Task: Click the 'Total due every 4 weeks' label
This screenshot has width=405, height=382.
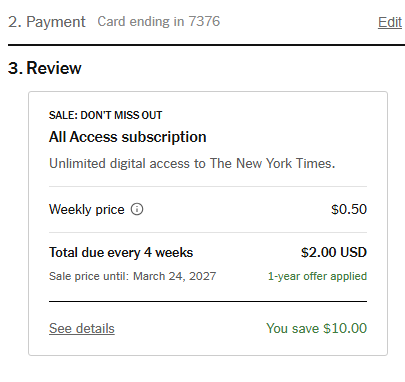Action: (x=121, y=253)
